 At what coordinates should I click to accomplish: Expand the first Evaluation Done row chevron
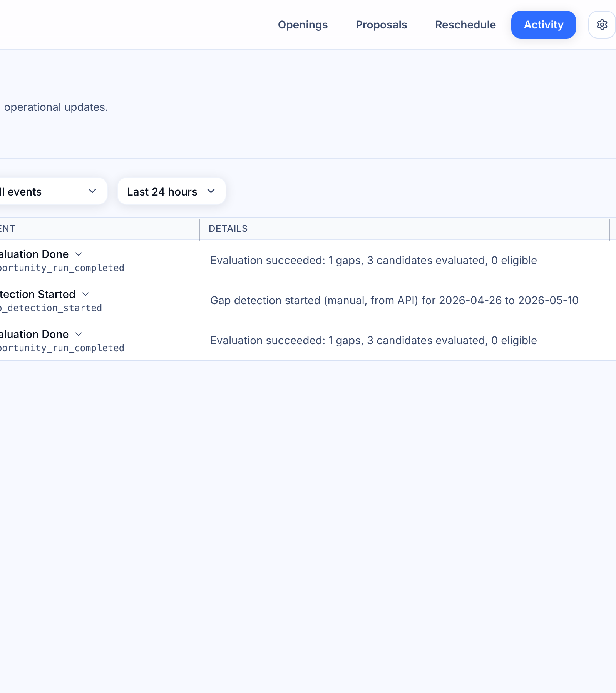point(79,254)
